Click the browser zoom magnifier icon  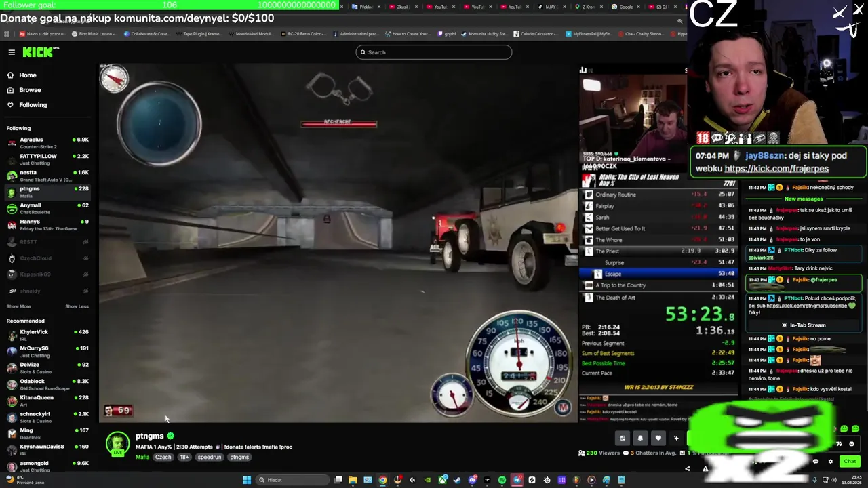pos(679,21)
